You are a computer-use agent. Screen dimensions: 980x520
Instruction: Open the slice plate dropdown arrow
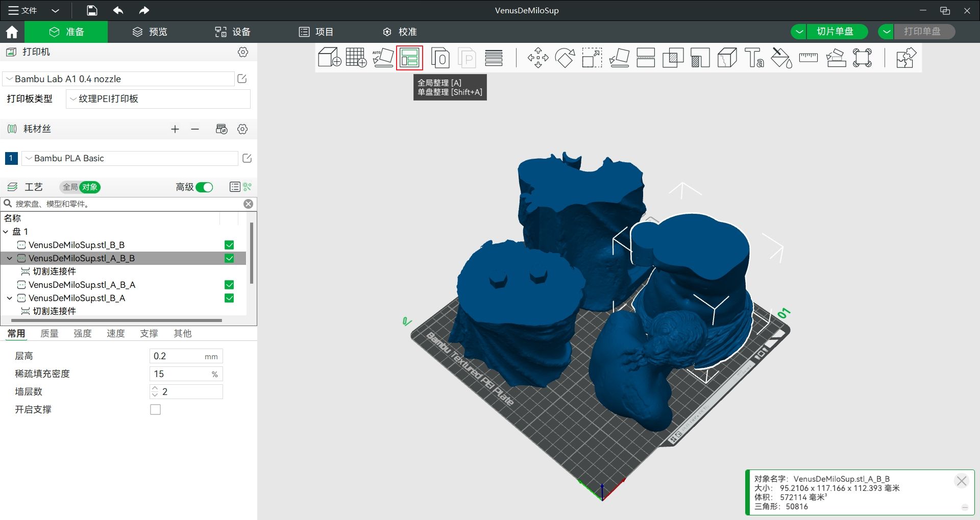799,32
